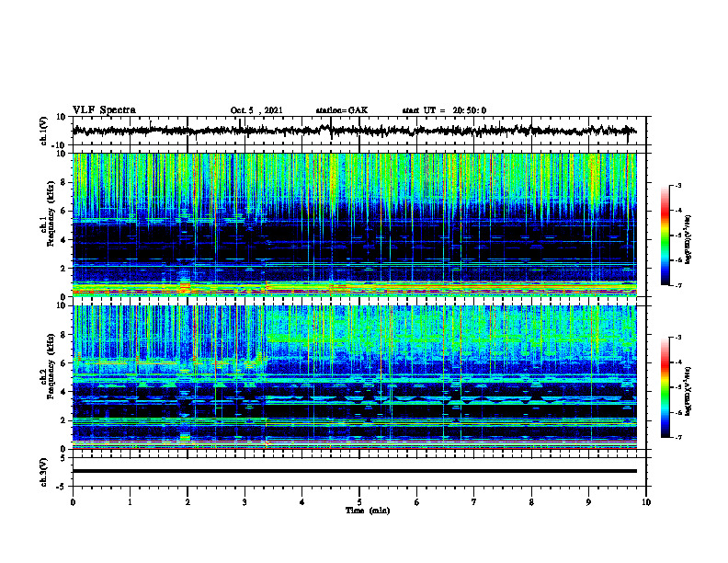Click the "-7" label on ch.2 color scale

pos(677,437)
